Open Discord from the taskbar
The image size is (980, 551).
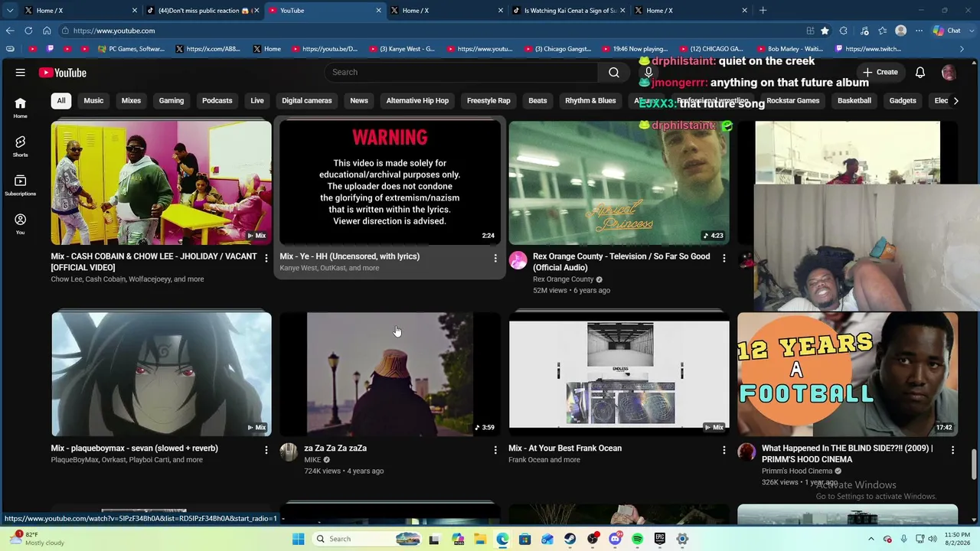tap(615, 539)
